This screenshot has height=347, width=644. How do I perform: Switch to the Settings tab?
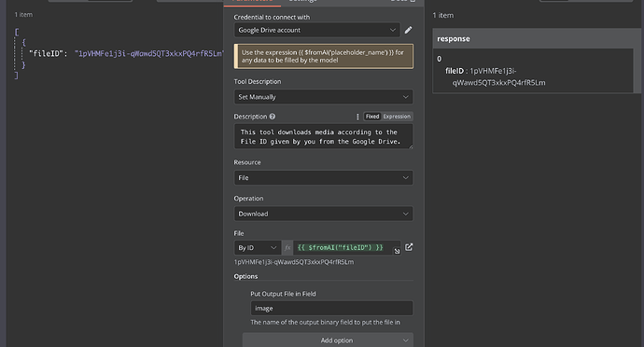[302, 1]
